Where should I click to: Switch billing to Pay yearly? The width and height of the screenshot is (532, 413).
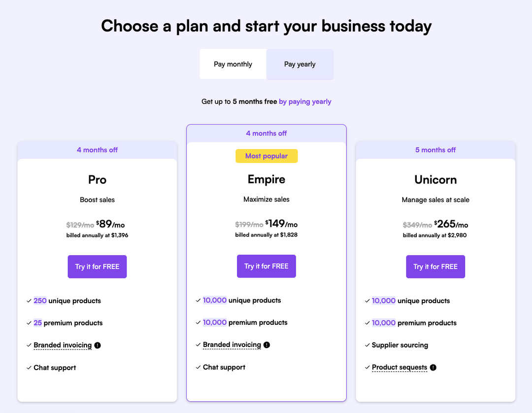click(x=299, y=64)
